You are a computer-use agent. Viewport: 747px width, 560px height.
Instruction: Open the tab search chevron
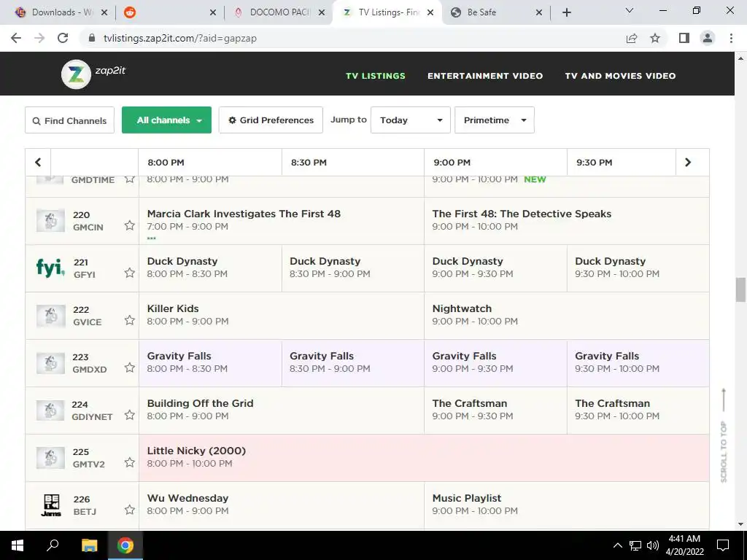(x=630, y=10)
